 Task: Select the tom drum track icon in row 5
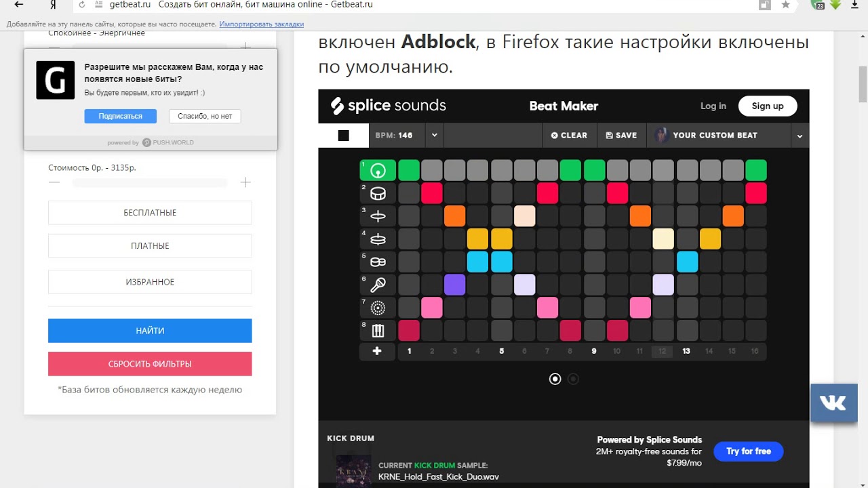point(378,262)
